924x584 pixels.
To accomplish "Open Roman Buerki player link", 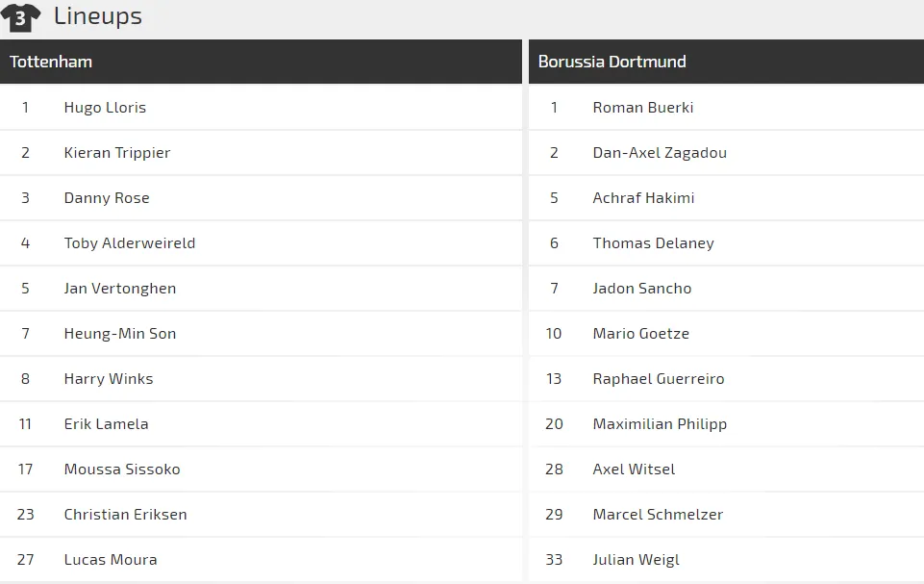I will coord(642,108).
